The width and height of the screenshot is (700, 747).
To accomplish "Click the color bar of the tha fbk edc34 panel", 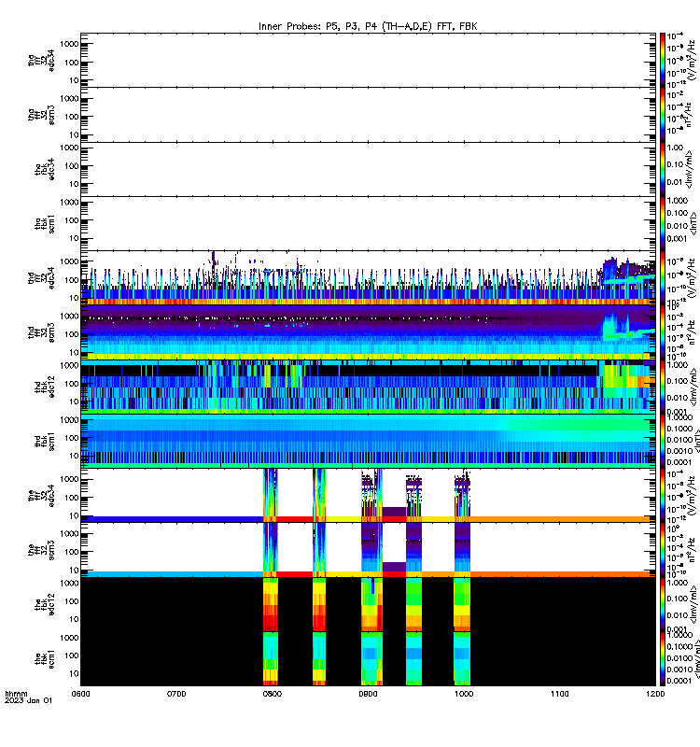I will pyautogui.click(x=663, y=170).
